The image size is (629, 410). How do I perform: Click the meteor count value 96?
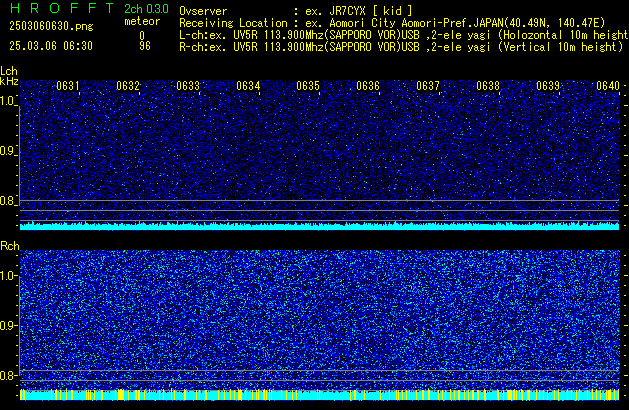[x=145, y=46]
